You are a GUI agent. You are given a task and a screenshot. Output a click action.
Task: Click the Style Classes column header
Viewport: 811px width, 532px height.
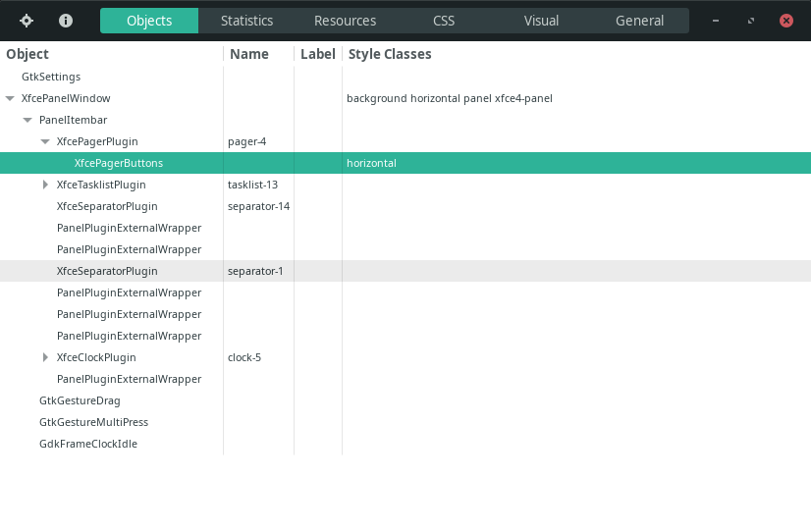390,54
